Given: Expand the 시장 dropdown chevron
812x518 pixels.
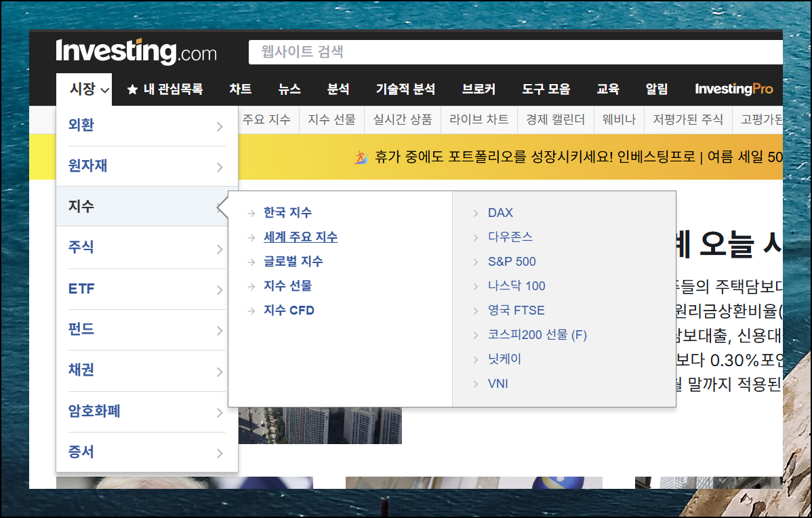Looking at the screenshot, I should coord(104,90).
